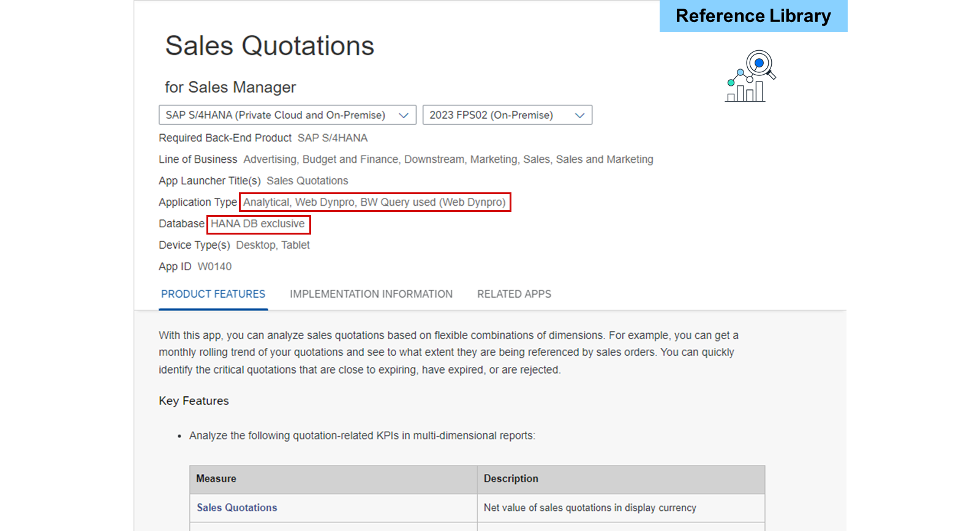
Task: Click 'Net value of sales quotations' cell
Action: [621, 508]
